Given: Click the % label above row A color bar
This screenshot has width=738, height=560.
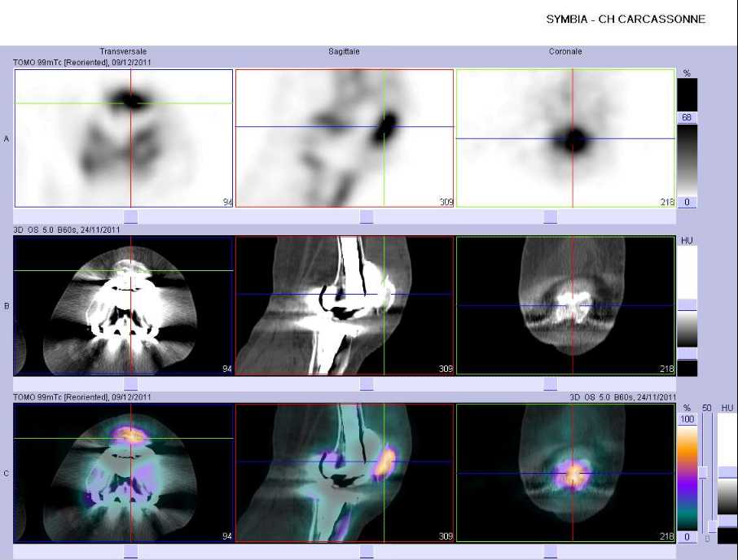Looking at the screenshot, I should (x=687, y=73).
